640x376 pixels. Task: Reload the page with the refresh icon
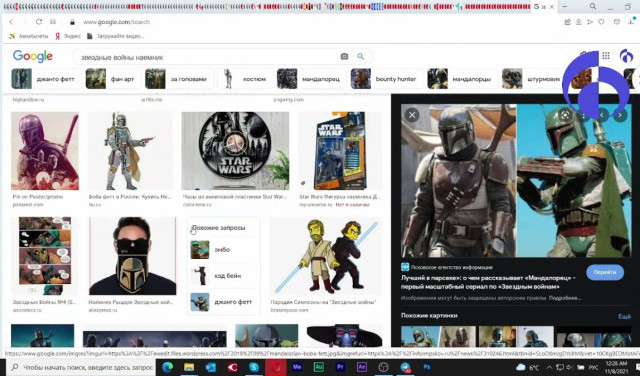point(39,22)
